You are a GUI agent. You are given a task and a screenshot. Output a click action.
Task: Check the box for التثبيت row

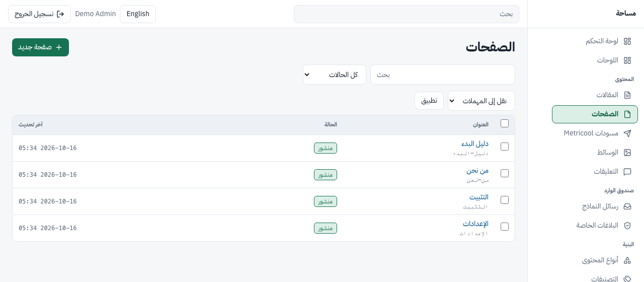[505, 200]
